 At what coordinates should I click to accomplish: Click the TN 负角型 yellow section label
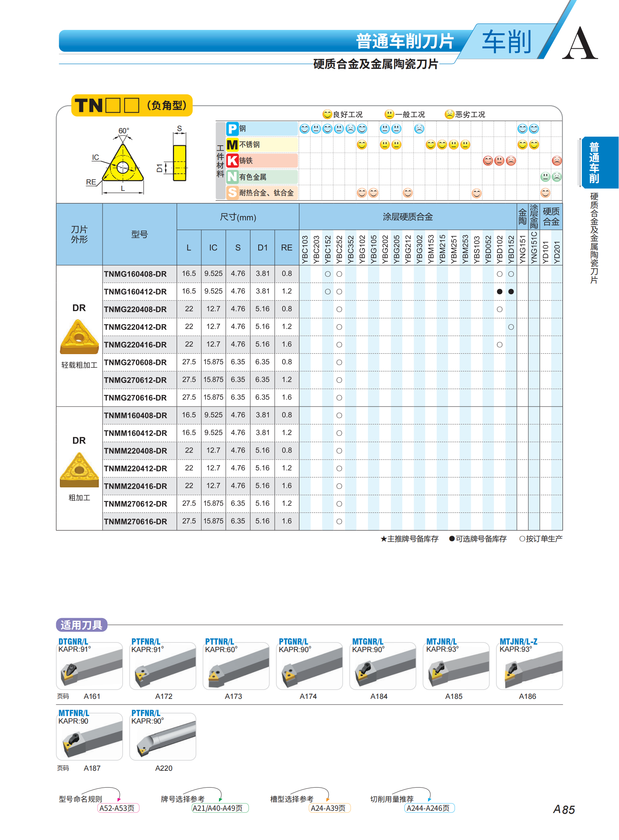[131, 105]
